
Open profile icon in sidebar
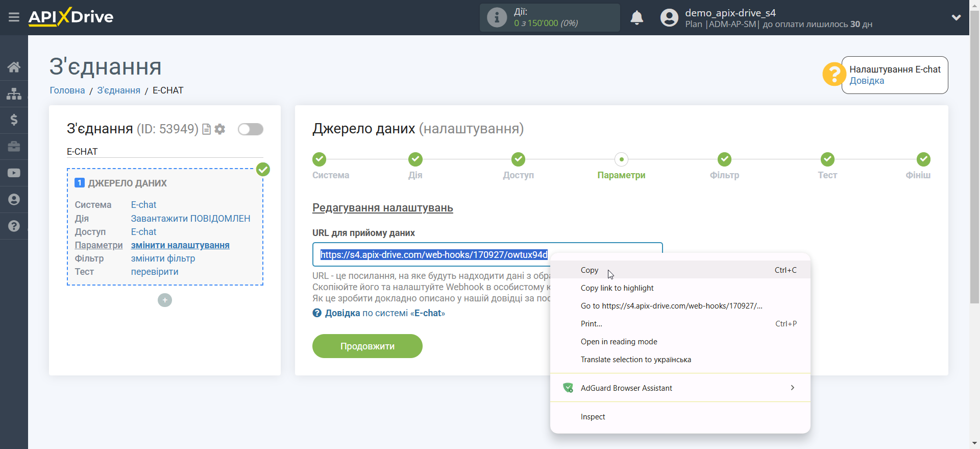pos(14,200)
